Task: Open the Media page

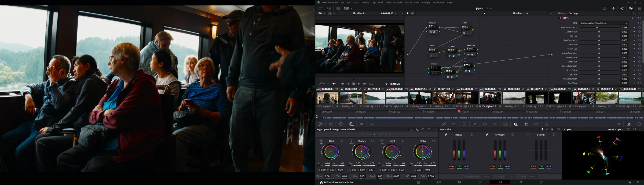Action: coord(418,182)
